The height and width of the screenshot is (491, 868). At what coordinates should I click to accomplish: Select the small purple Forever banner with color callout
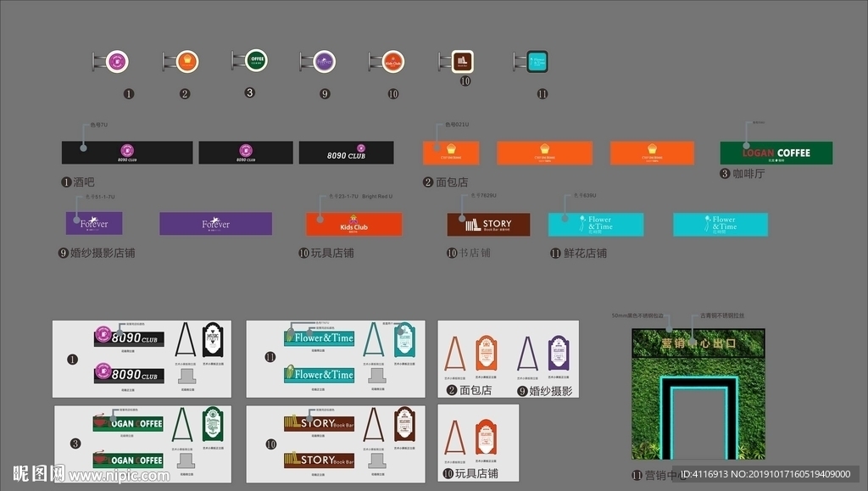pyautogui.click(x=94, y=223)
